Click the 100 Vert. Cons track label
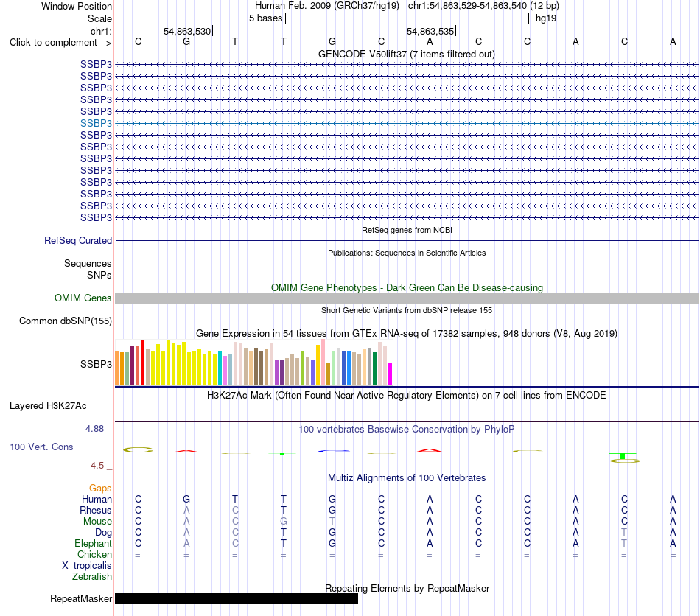Viewport: 700px width, 616px height. click(41, 447)
